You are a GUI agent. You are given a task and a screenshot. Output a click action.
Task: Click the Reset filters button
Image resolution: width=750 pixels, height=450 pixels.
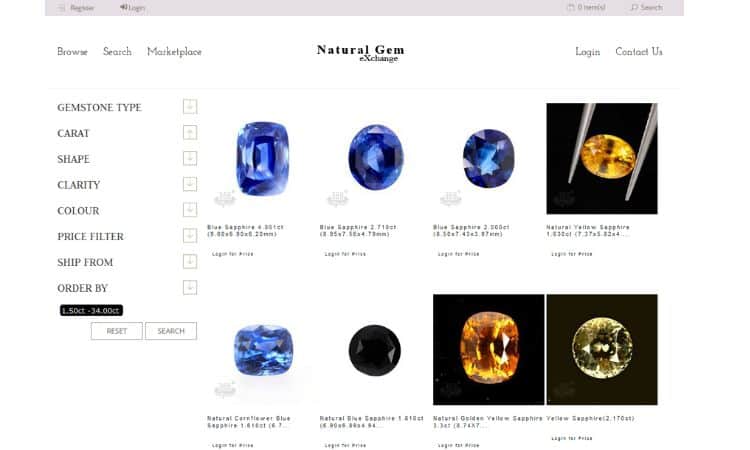tap(117, 331)
